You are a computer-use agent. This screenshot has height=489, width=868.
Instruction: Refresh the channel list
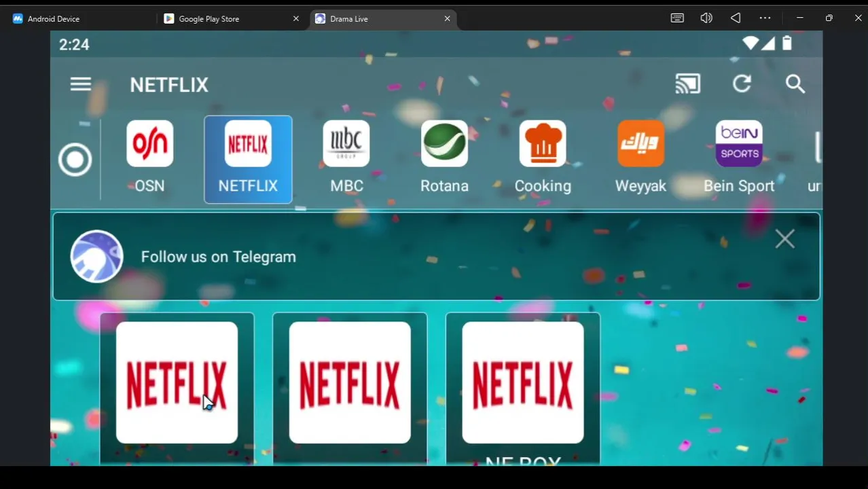pos(742,84)
